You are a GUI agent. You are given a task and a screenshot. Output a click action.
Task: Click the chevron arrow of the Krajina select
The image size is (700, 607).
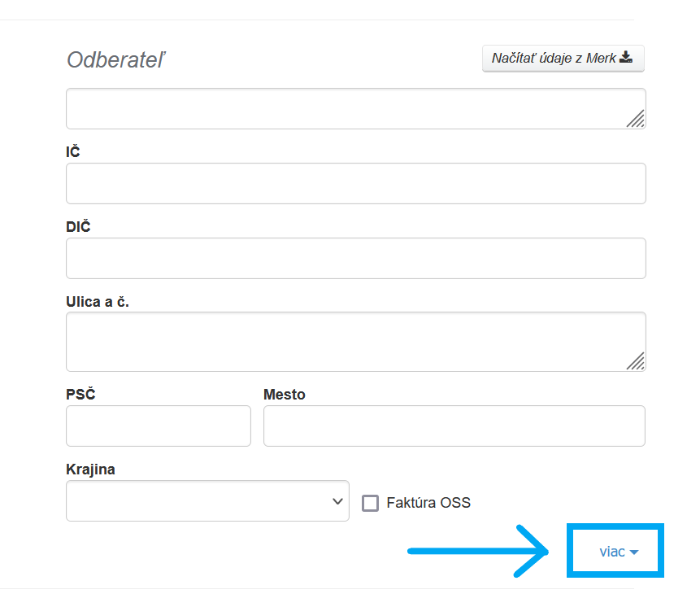338,501
